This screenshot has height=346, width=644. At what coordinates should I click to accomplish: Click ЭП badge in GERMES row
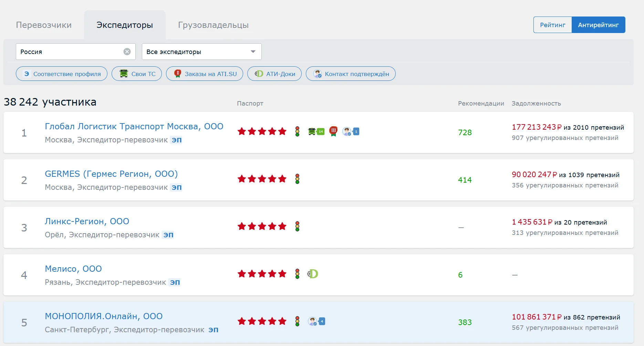(177, 187)
